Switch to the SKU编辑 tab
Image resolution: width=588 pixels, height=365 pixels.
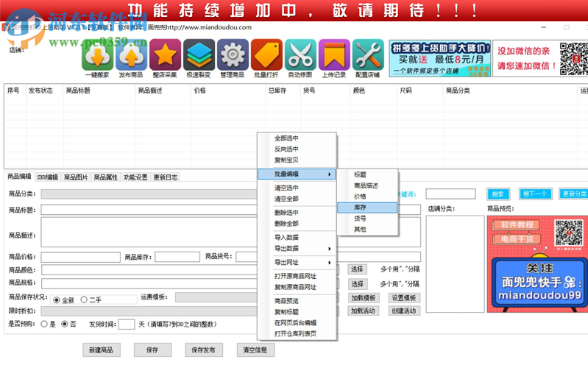pos(48,177)
